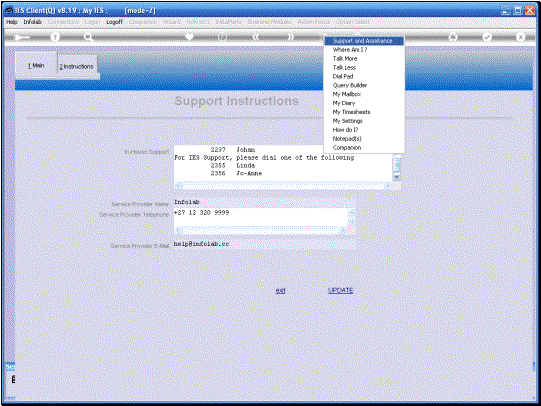Click the magnifying glass search icon
Image resolution: width=541 pixels, height=406 pixels.
coord(88,37)
